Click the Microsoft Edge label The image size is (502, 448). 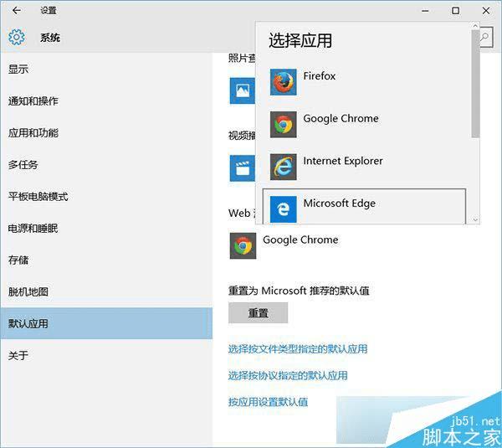[340, 203]
